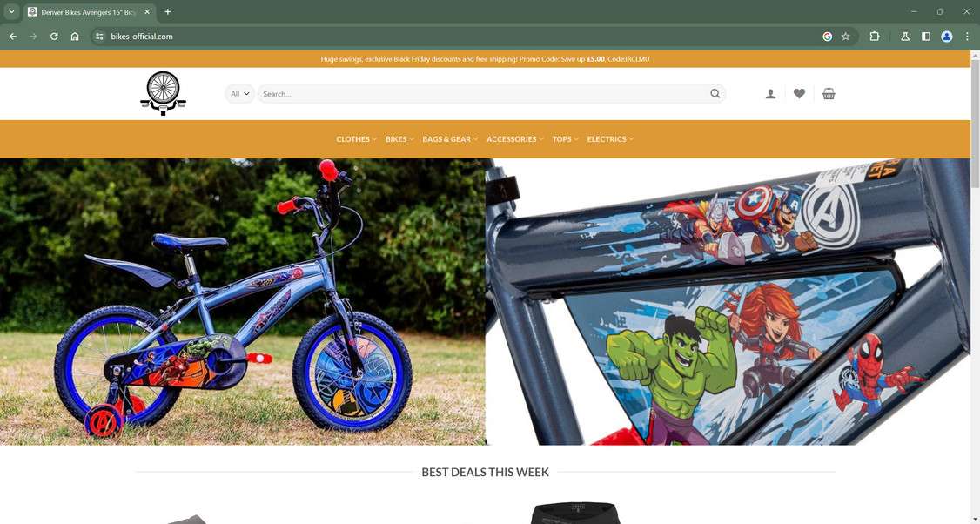Open a new browser tab
Viewport: 980px width, 524px height.
point(167,12)
